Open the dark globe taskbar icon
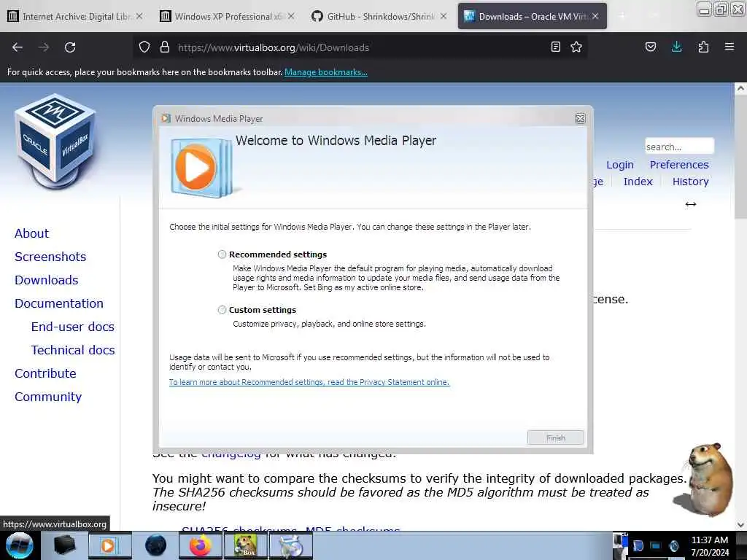Viewport: 747px width, 560px height. click(x=155, y=545)
